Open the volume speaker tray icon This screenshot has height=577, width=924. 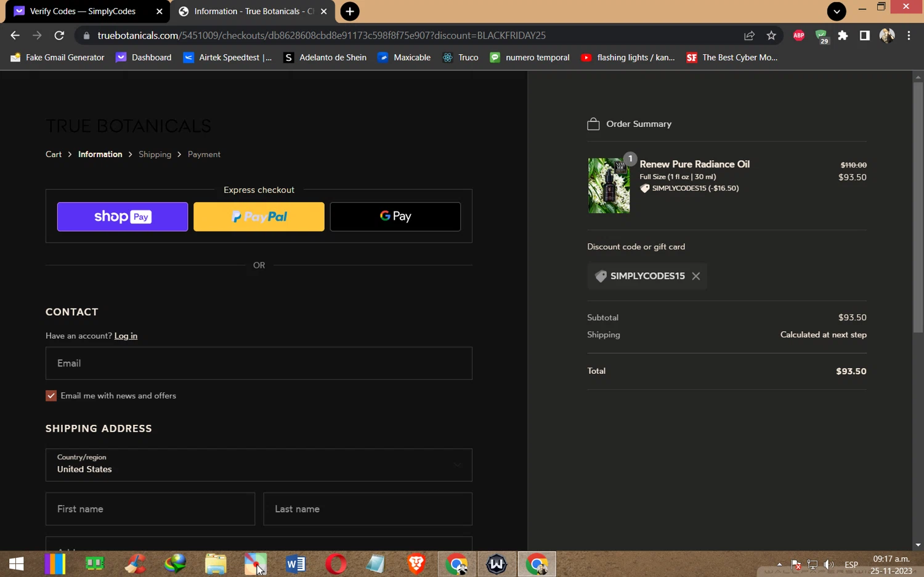(x=829, y=565)
